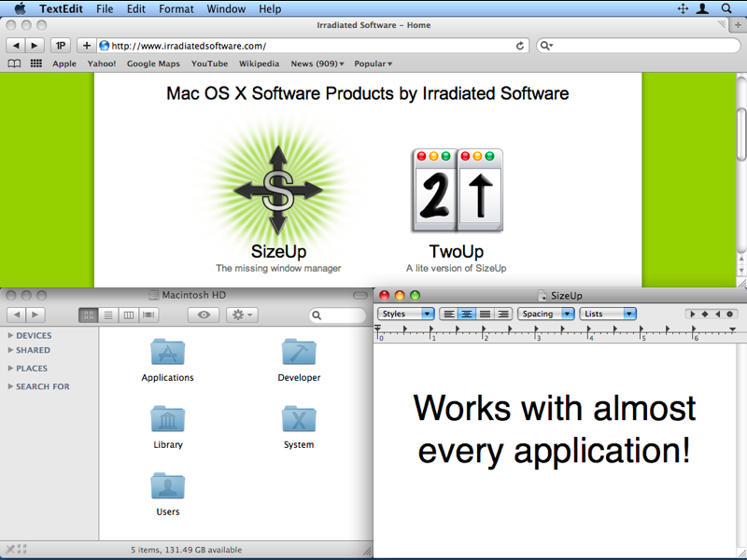This screenshot has width=747, height=560.
Task: Open Yahoo! bookmark
Action: click(102, 63)
